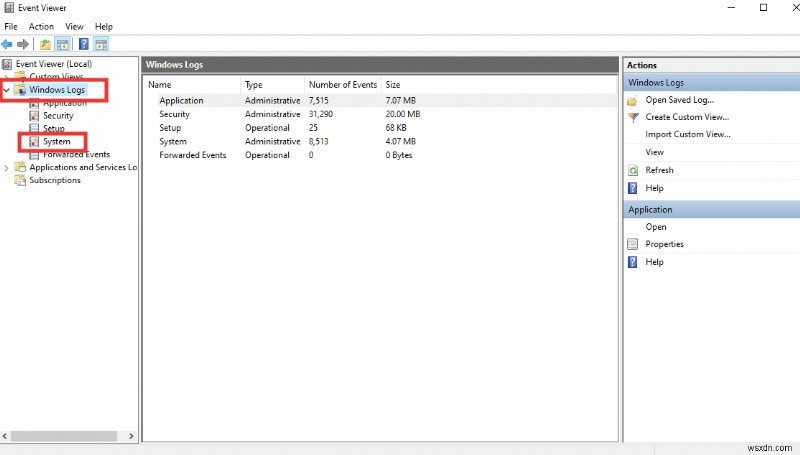Select Security log in the tree
This screenshot has width=800, height=455.
58,116
